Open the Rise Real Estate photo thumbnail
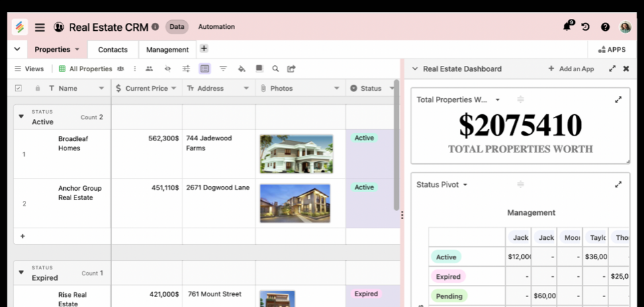The height and width of the screenshot is (307, 644). (x=277, y=299)
